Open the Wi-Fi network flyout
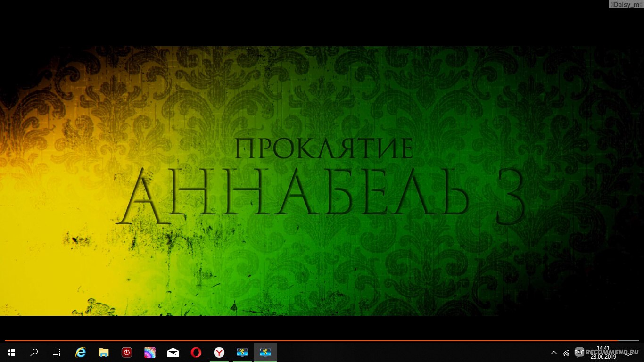 pyautogui.click(x=566, y=353)
